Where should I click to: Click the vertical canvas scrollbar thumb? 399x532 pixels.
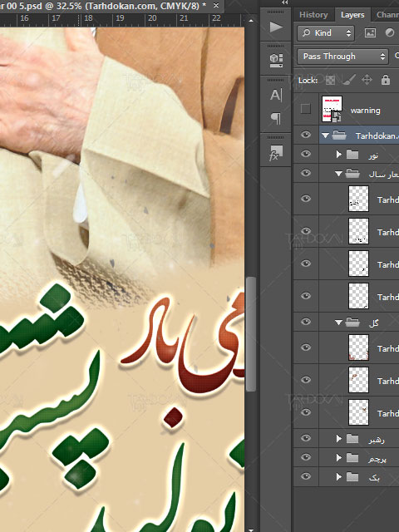[x=251, y=334]
